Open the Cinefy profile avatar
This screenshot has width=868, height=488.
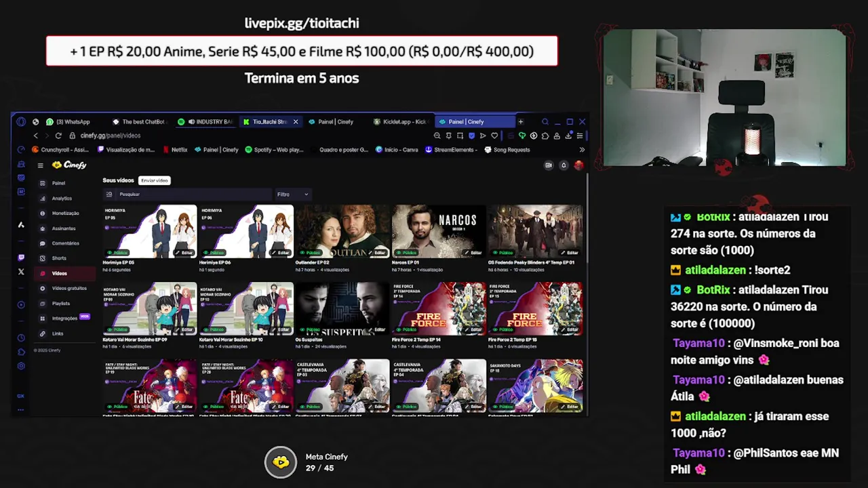(578, 165)
